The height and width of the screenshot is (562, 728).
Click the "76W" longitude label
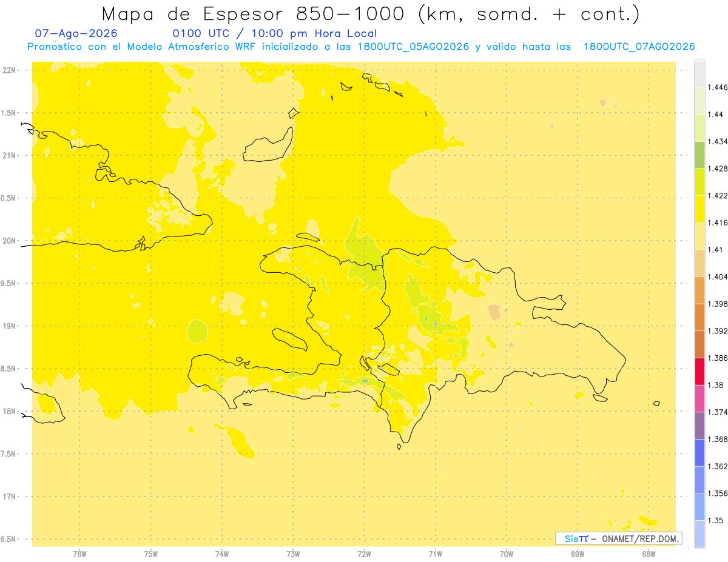pos(79,554)
